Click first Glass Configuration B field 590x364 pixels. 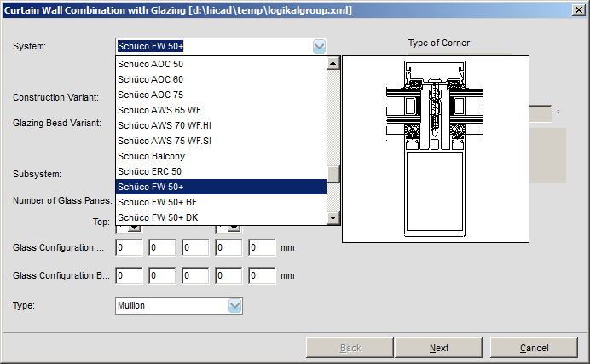[x=129, y=276]
